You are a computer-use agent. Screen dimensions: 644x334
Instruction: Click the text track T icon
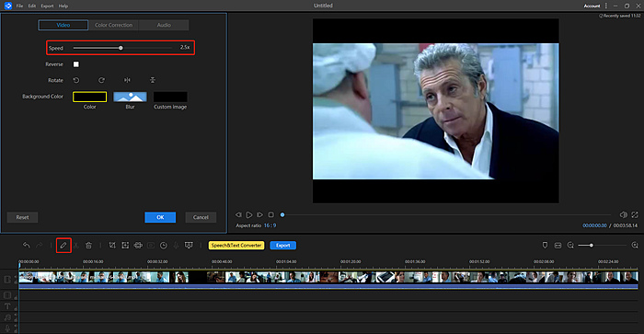(x=7, y=306)
